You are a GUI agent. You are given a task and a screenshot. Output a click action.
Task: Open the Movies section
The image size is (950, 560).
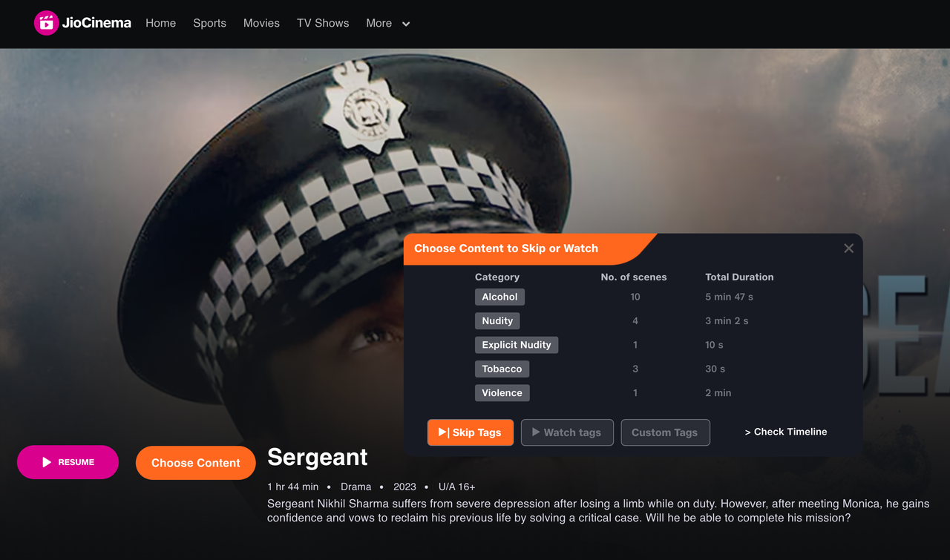(x=261, y=23)
